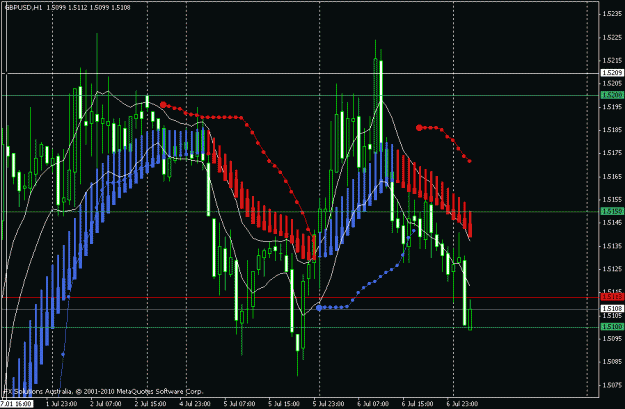
Task: Click the 1.5085 price axis value
Action: pyautogui.click(x=613, y=362)
